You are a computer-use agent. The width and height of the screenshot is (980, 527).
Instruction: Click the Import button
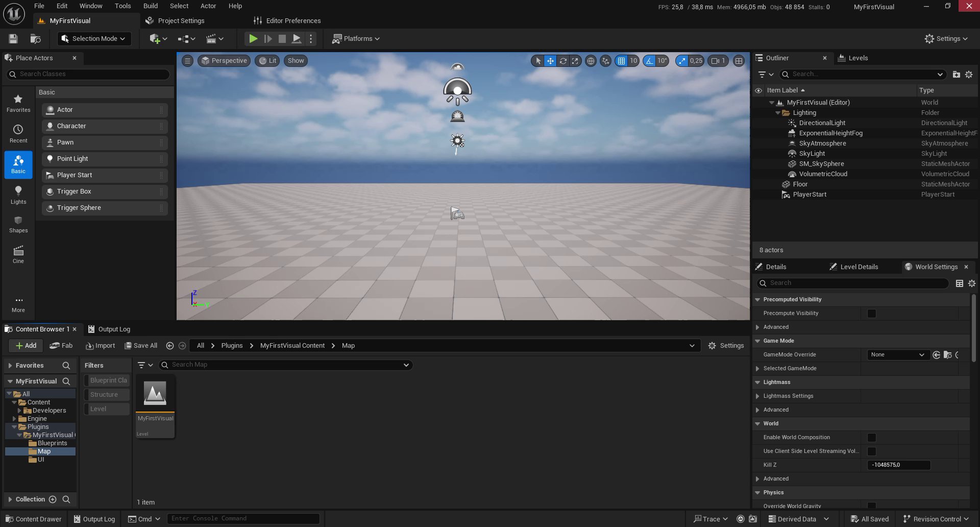[x=101, y=346]
